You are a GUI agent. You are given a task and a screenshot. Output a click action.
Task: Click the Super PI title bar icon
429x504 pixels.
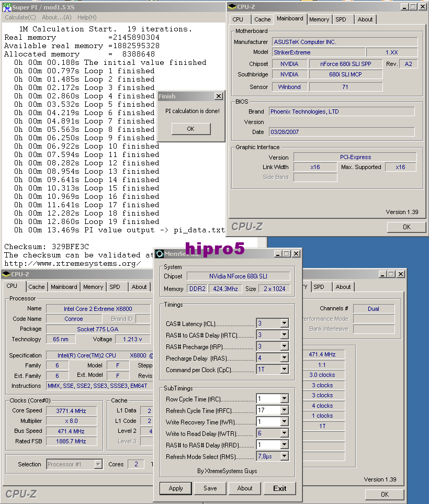(7, 7)
